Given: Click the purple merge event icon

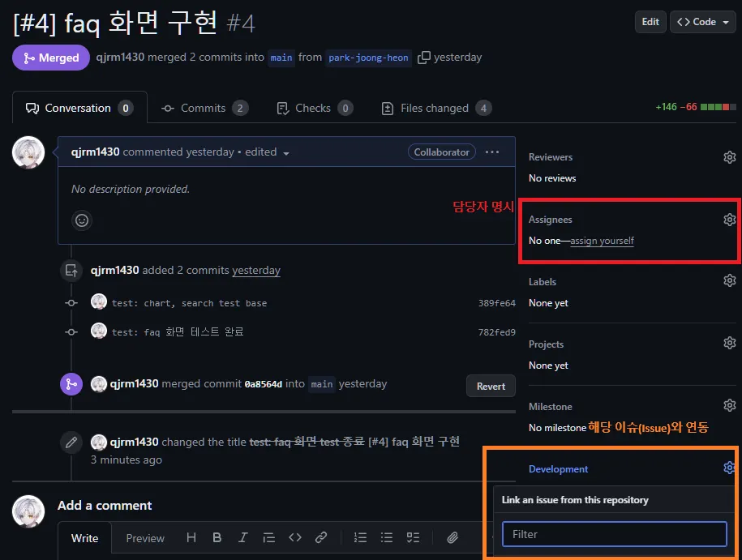Looking at the screenshot, I should tap(71, 383).
